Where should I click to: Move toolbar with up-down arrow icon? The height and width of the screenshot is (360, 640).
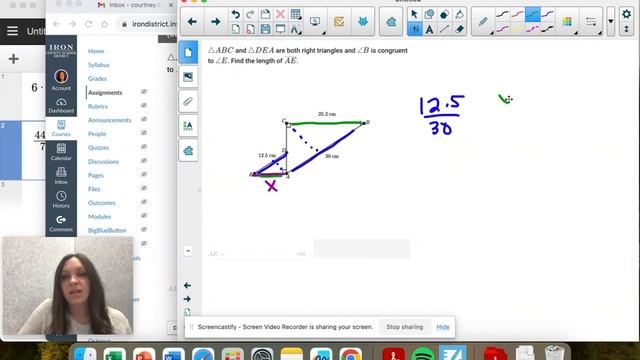coord(626,29)
